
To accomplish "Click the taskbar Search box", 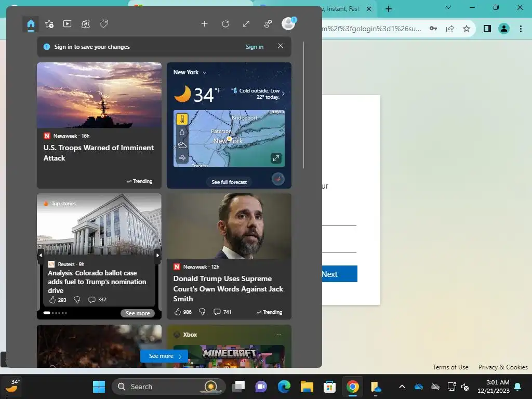I will 169,387.
